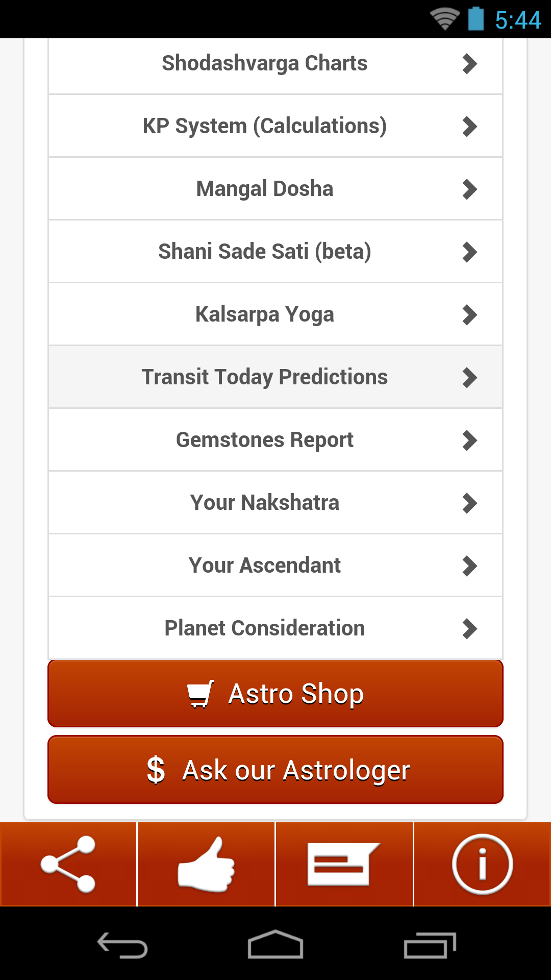
Task: Open the recent apps navigation icon
Action: pos(430,945)
